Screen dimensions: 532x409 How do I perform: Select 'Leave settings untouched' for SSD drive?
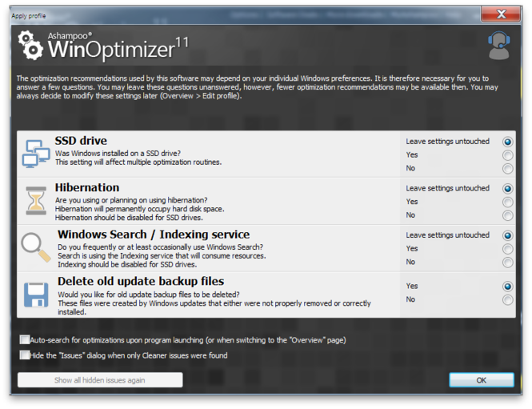point(507,142)
